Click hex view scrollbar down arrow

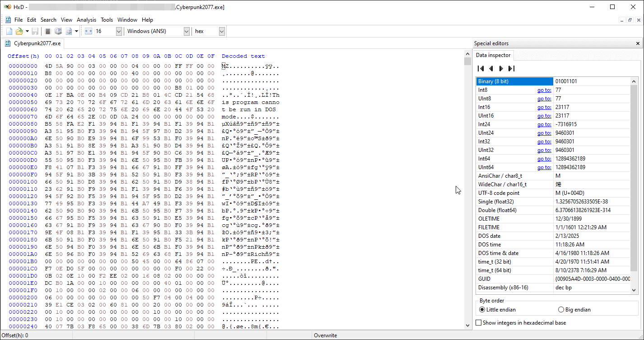click(467, 325)
